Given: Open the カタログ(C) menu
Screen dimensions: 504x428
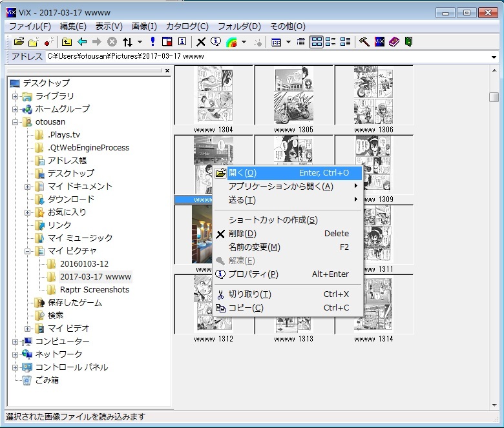Looking at the screenshot, I should (x=187, y=26).
